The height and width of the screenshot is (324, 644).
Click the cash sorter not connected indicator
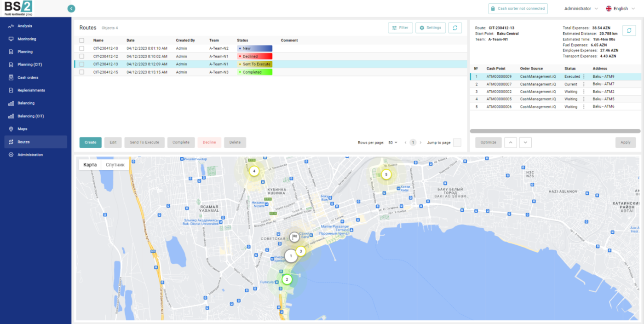pyautogui.click(x=517, y=8)
